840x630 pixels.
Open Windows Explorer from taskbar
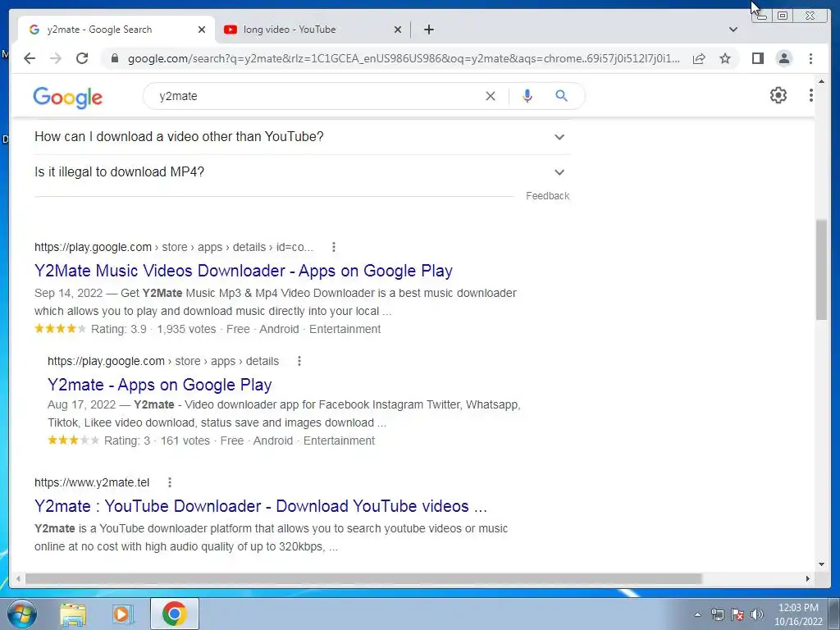pyautogui.click(x=73, y=614)
